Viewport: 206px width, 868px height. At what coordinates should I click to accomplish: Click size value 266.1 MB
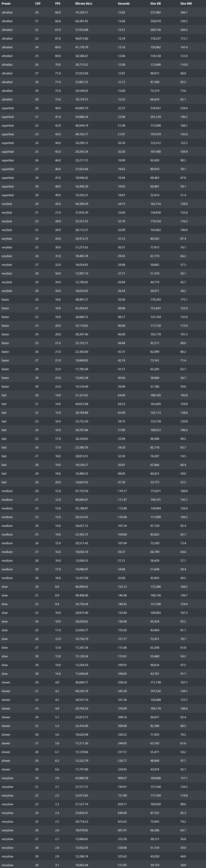click(x=184, y=12)
